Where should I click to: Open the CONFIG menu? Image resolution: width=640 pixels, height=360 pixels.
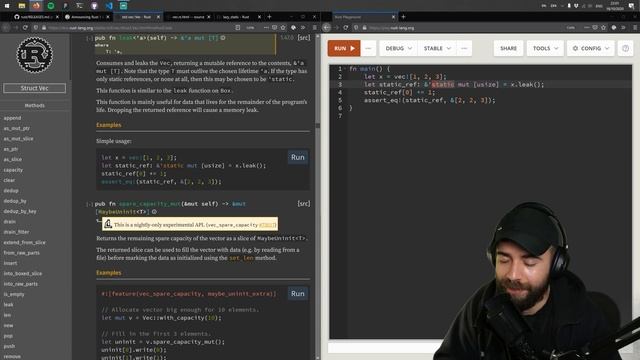[x=590, y=48]
